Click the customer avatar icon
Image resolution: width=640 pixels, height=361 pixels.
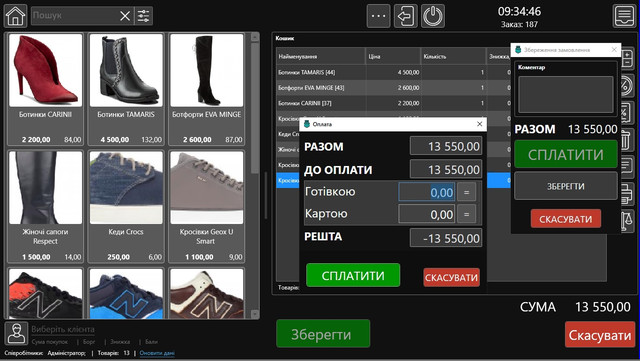[16, 334]
